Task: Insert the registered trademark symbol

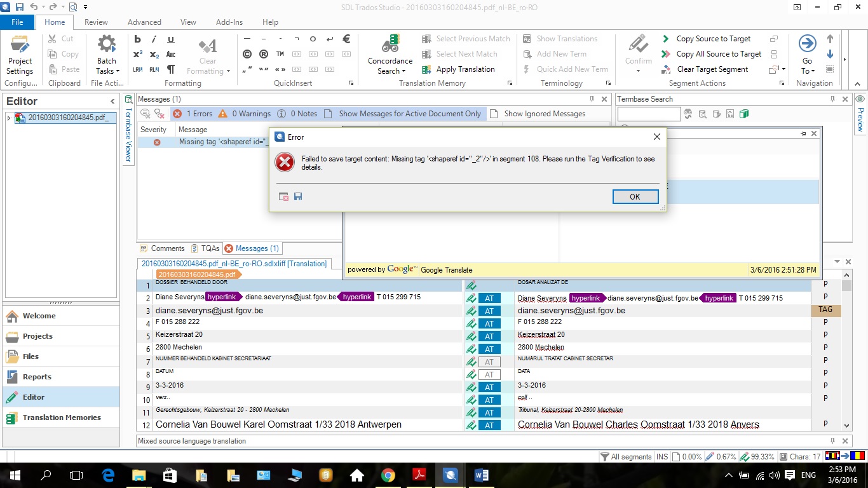Action: [x=264, y=54]
